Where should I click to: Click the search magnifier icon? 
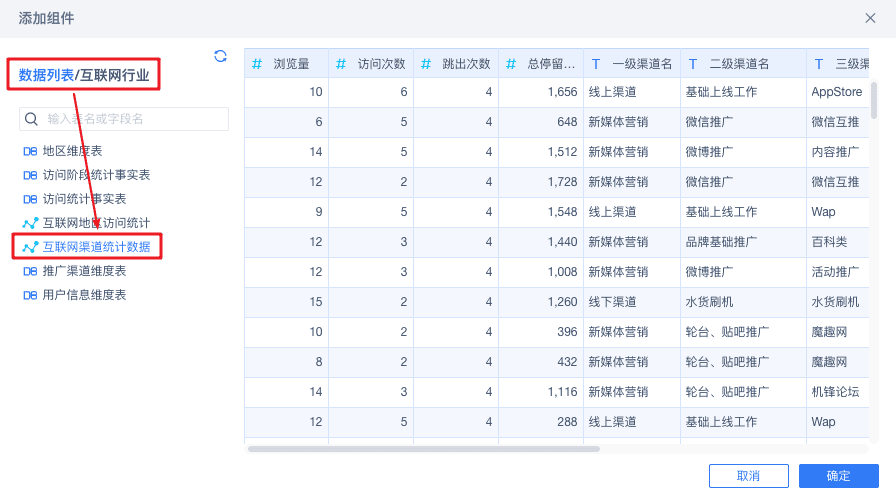click(x=32, y=119)
